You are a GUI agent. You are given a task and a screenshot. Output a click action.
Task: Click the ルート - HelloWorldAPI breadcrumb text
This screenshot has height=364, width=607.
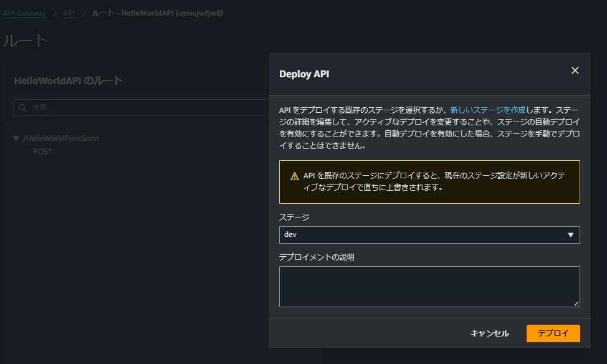(x=157, y=13)
